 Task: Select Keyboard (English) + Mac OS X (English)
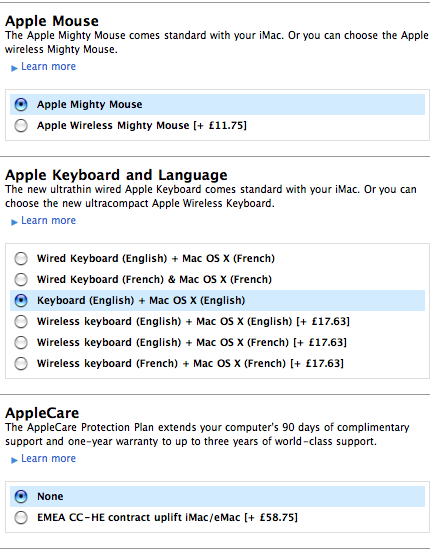pyautogui.click(x=21, y=300)
